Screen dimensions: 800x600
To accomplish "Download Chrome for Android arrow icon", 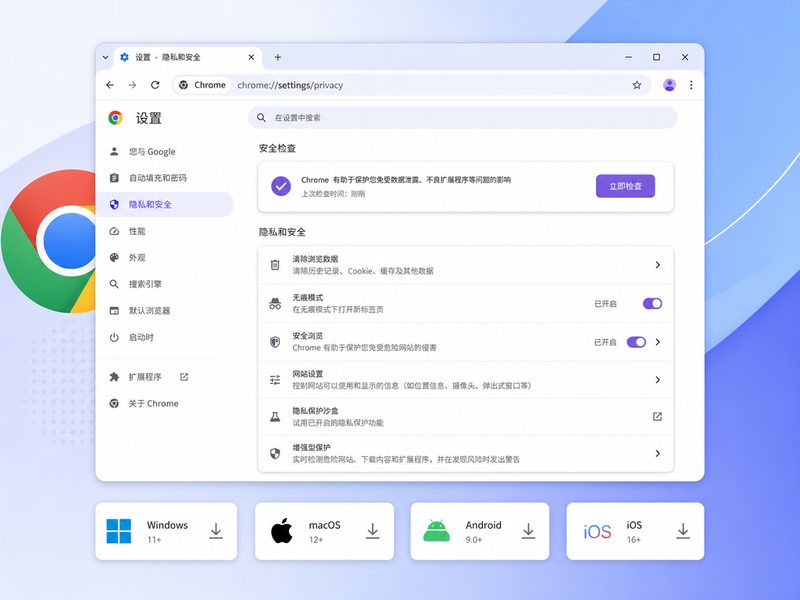I will tap(528, 531).
